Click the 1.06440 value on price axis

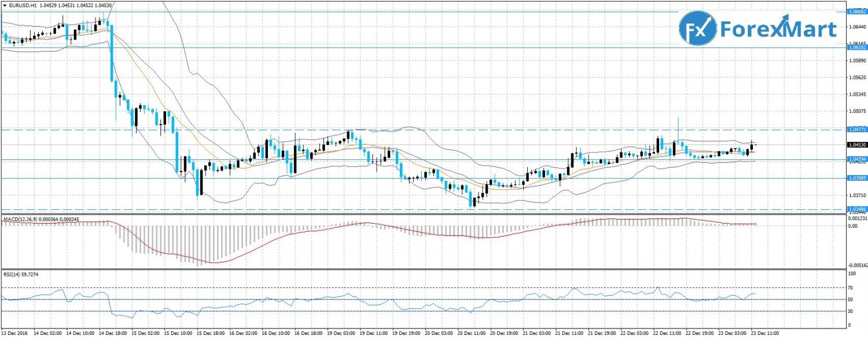click(856, 27)
